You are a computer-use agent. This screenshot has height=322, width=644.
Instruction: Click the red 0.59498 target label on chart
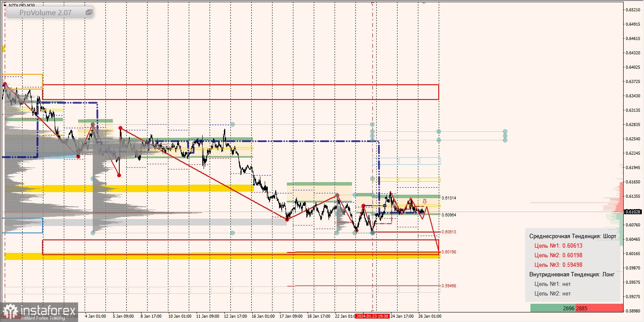[x=449, y=286]
